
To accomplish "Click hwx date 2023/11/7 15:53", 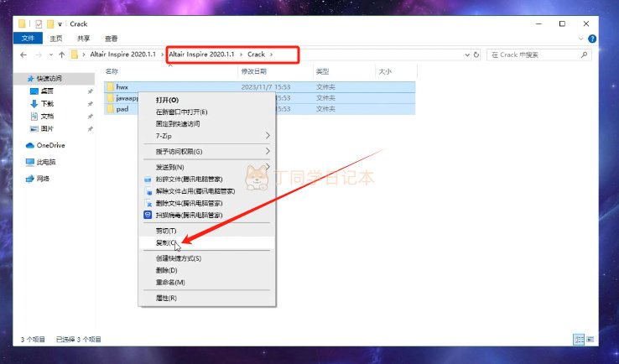I will [265, 87].
